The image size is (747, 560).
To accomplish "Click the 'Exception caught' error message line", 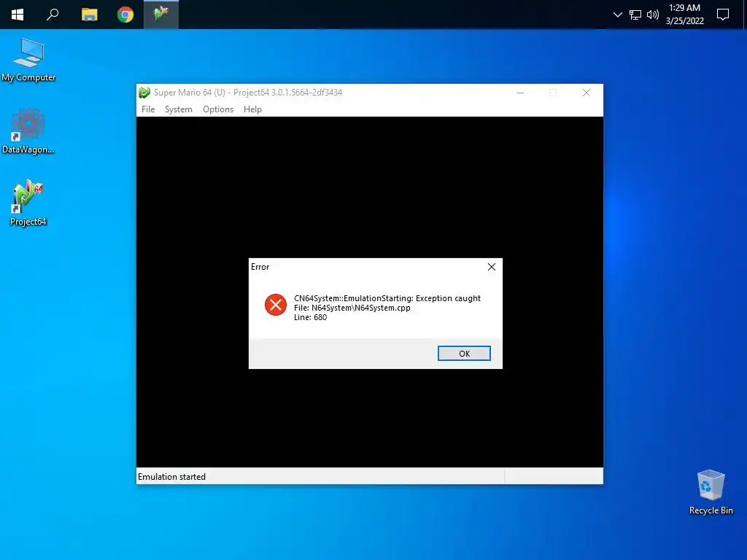I will click(x=387, y=298).
